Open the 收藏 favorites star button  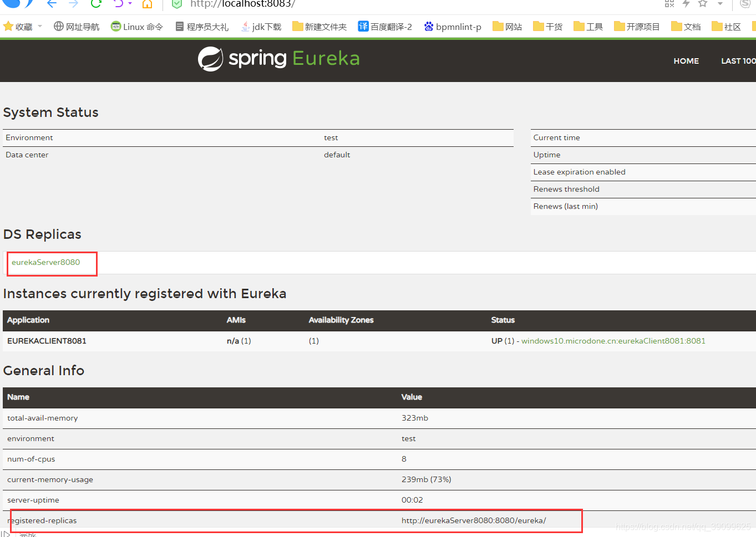[x=18, y=27]
